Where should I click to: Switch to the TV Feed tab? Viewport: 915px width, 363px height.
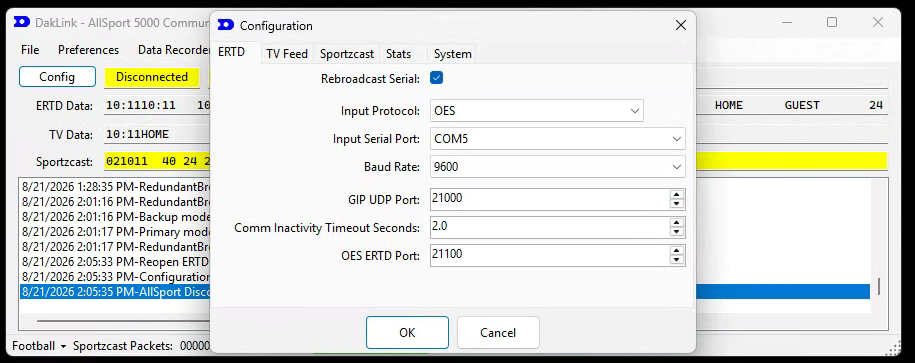coord(287,54)
